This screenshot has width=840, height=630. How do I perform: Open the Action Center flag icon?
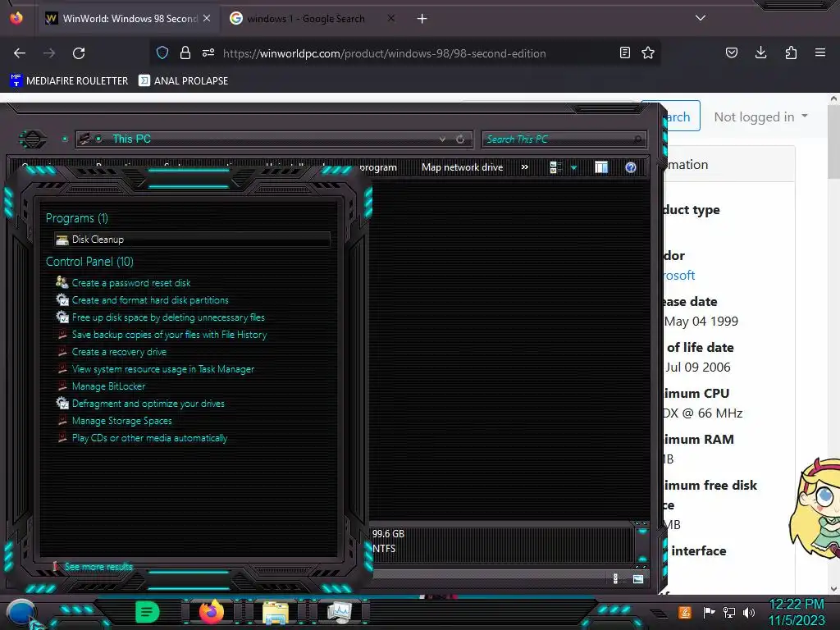(x=710, y=612)
